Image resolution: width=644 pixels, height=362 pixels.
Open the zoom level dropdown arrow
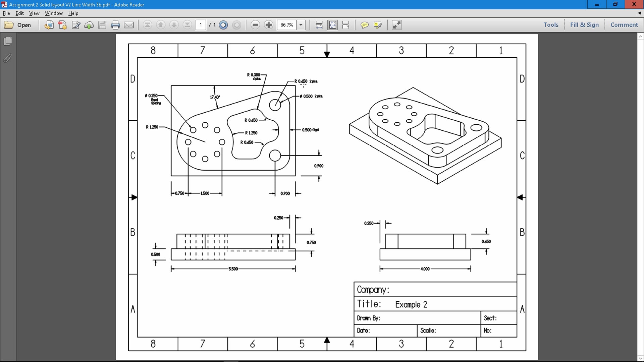pyautogui.click(x=301, y=25)
